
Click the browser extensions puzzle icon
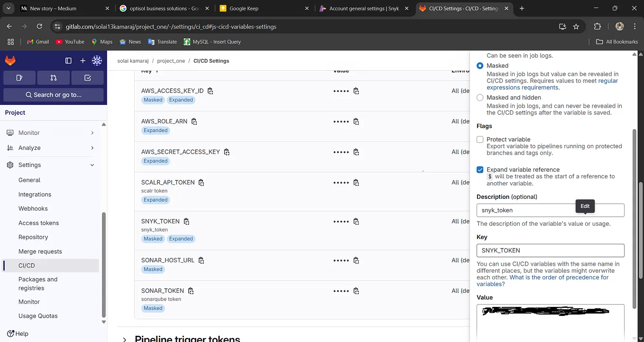point(598,27)
